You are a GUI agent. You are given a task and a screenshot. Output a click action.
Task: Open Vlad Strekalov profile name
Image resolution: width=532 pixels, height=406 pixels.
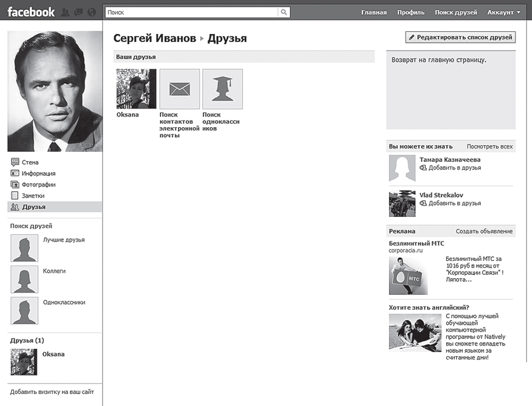pos(441,195)
